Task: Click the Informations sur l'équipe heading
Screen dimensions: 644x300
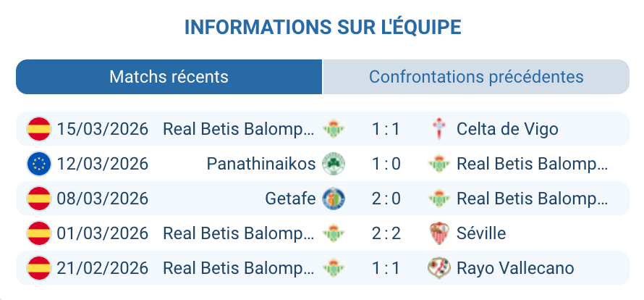Action: coord(323,28)
